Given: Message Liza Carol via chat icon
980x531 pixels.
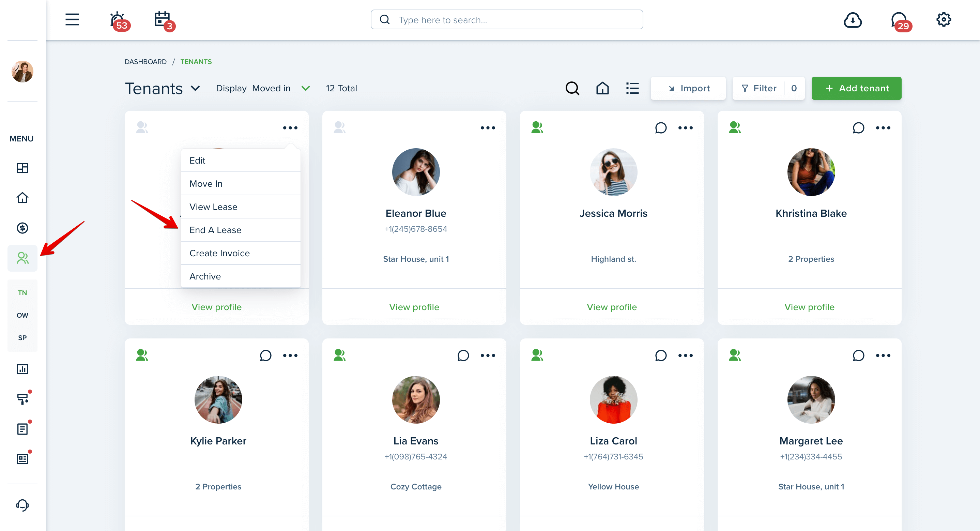Looking at the screenshot, I should coord(660,355).
